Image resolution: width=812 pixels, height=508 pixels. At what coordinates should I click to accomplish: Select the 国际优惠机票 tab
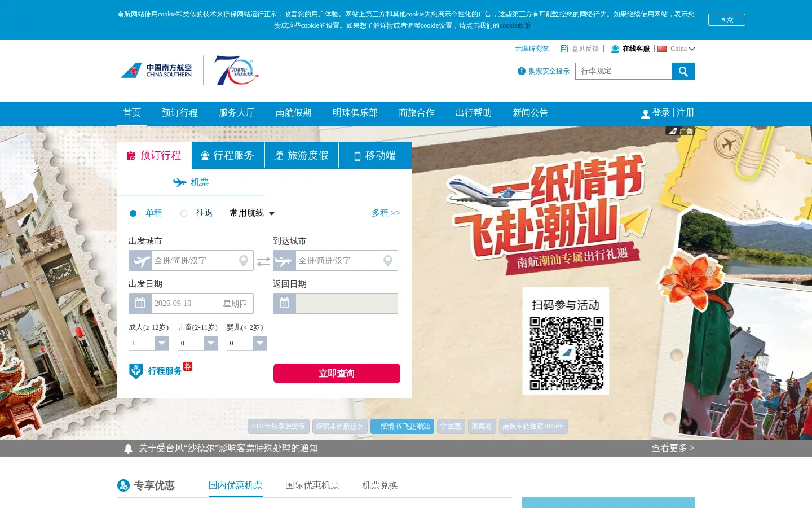312,485
